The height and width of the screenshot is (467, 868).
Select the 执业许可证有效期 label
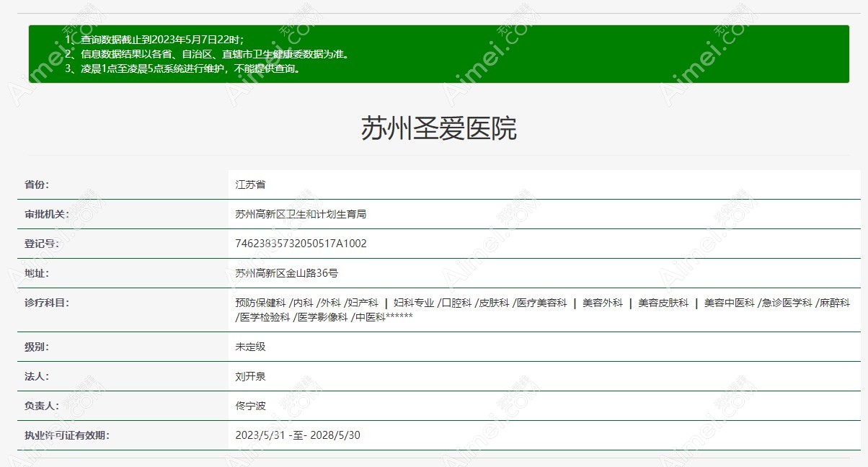(x=67, y=435)
